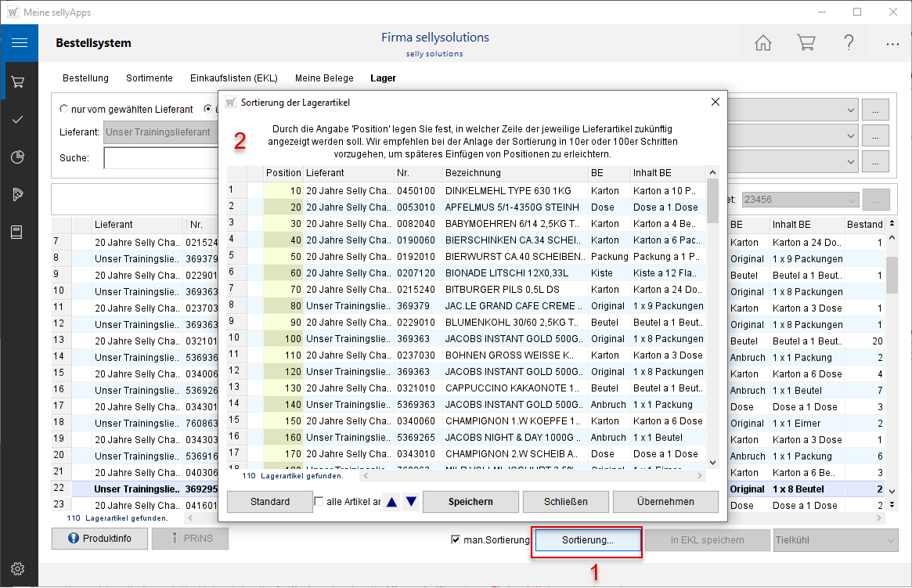This screenshot has height=588, width=912.
Task: Open the settings gear in sidebar
Action: point(19,568)
